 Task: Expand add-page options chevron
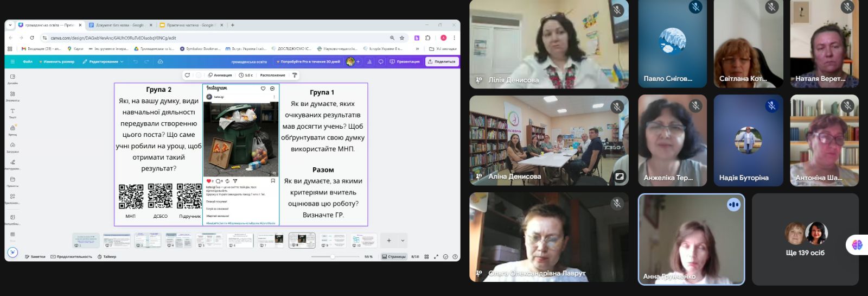click(403, 240)
